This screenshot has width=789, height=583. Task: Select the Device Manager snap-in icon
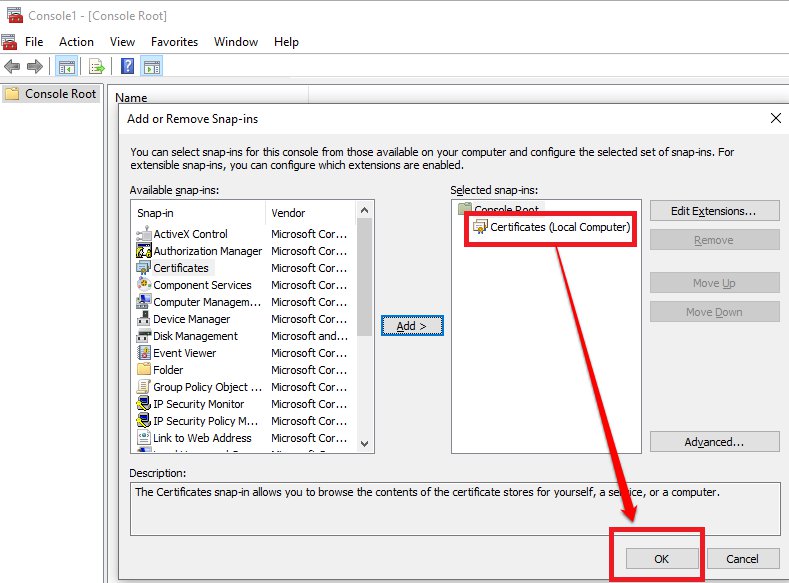[144, 319]
